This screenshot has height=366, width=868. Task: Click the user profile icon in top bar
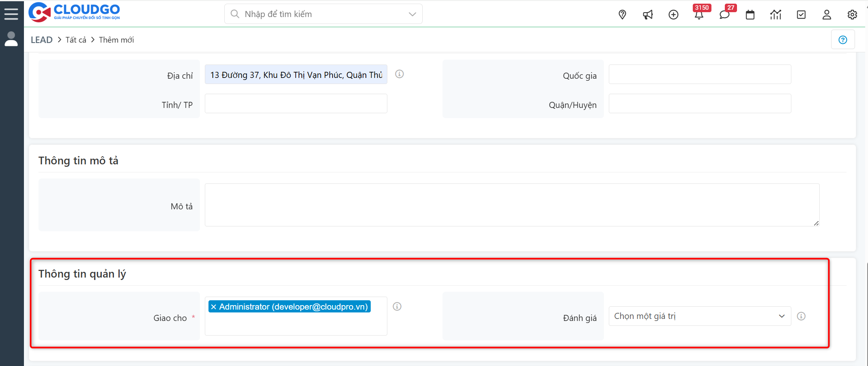(827, 14)
